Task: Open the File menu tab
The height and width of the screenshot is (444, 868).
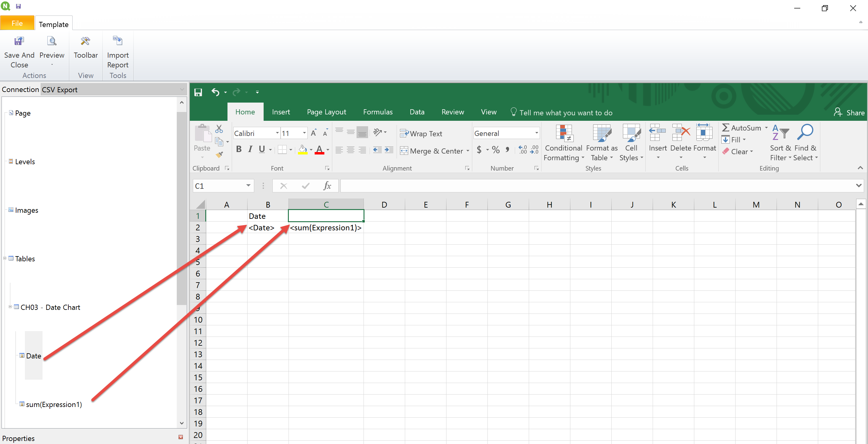Action: (x=17, y=23)
